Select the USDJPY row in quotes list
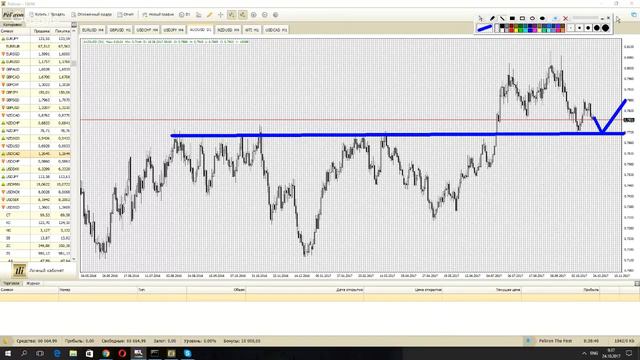640x360 pixels. 36,177
